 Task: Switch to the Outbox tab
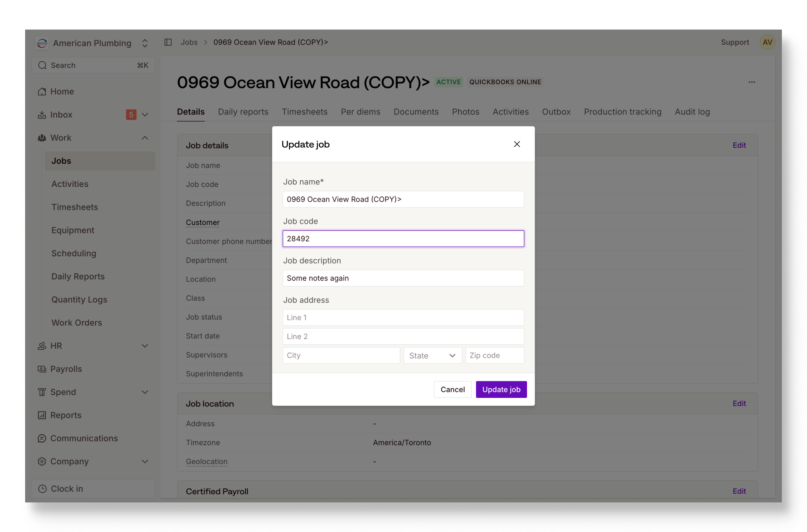[x=556, y=112]
